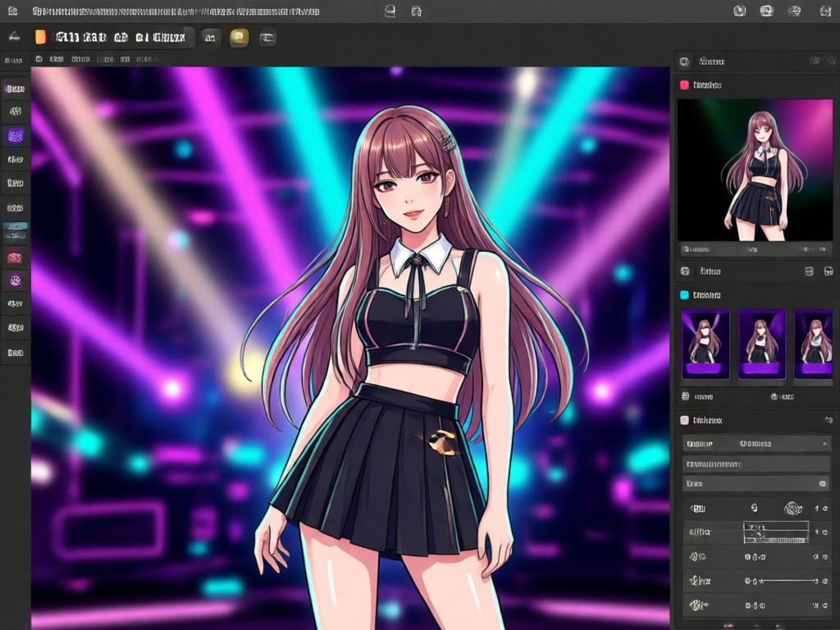Viewport: 840px width, 630px height.
Task: Select the feather brush icon beside the orange swatch
Action: click(x=15, y=37)
